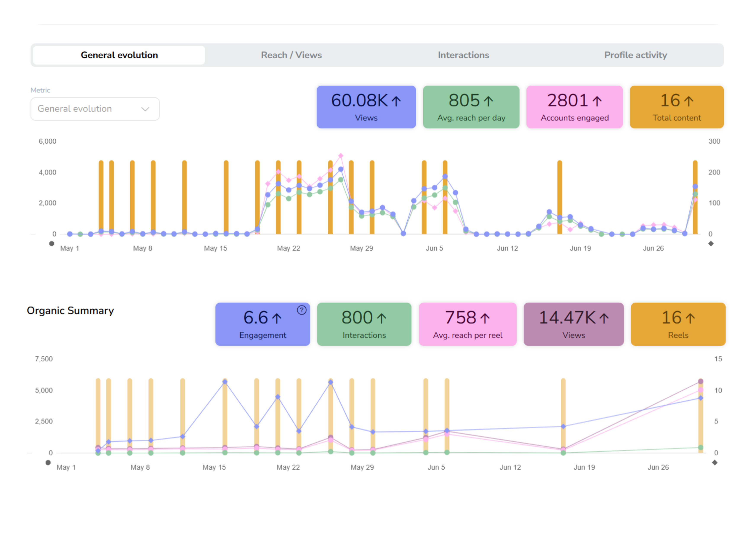Click the 7,500 axis label on Organic chart

(44, 359)
